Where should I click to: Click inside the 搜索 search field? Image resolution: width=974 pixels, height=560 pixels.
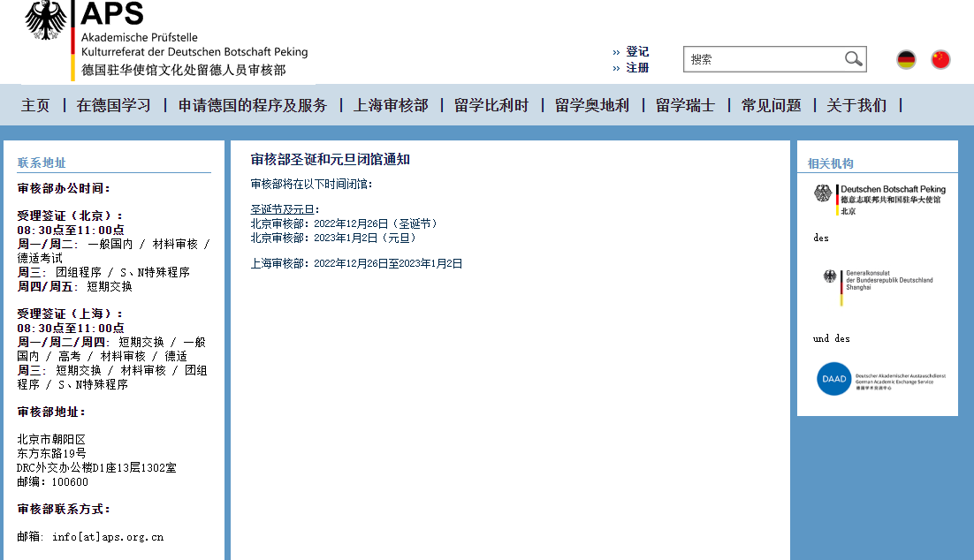[x=763, y=60]
